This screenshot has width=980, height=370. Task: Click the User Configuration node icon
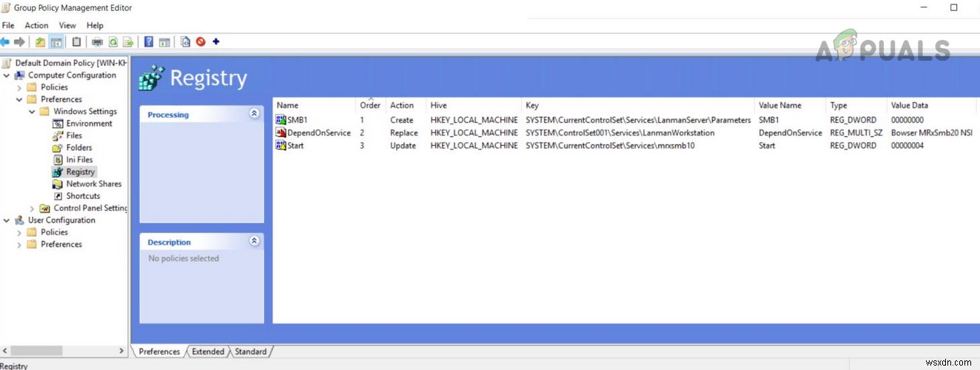19,221
